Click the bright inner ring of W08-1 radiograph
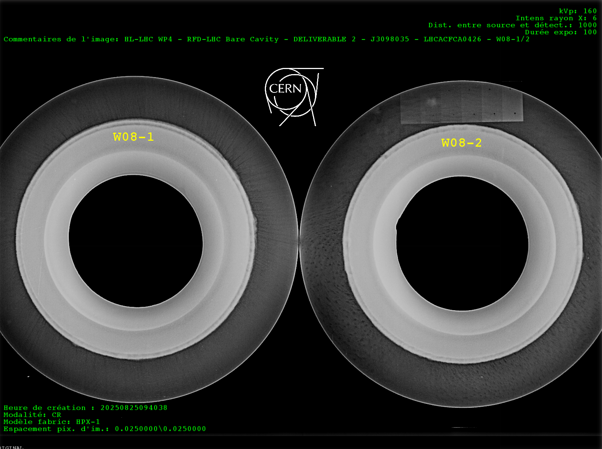 (136, 322)
